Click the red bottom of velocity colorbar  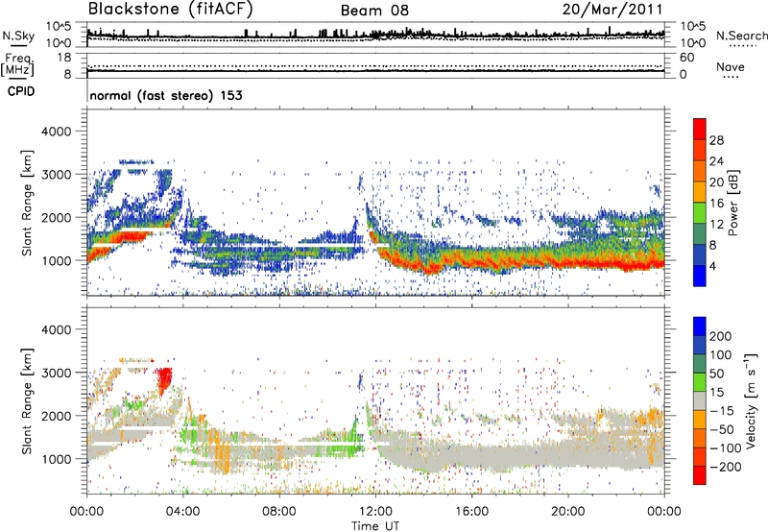(x=700, y=475)
